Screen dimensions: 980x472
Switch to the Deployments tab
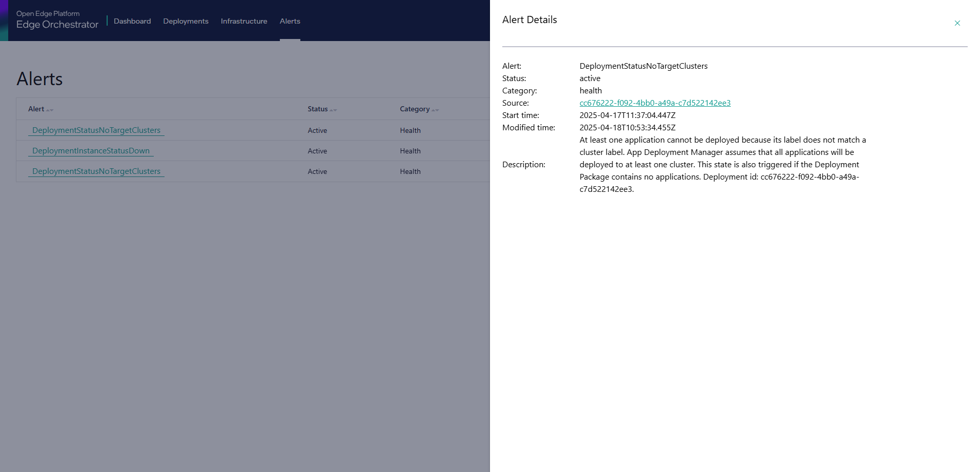point(186,21)
